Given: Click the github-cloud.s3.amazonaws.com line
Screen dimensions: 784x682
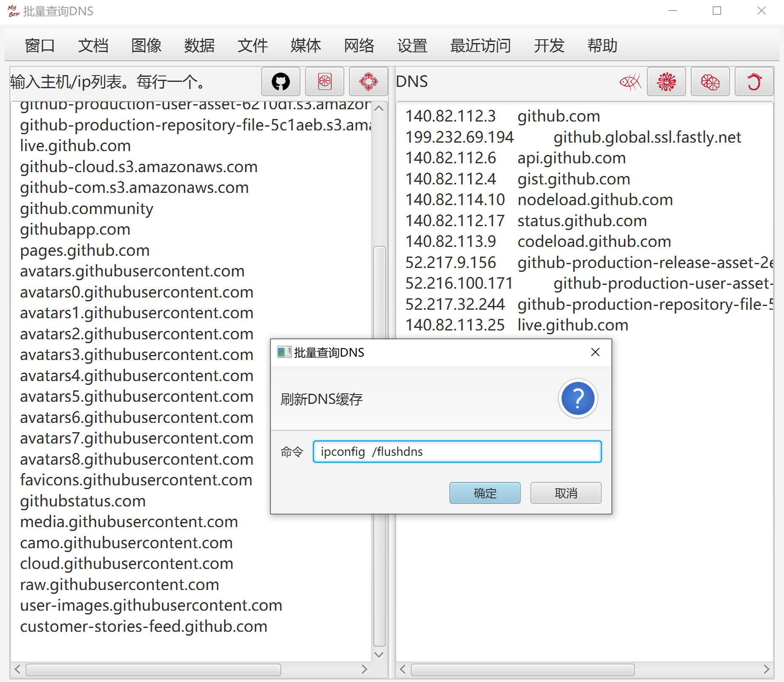Looking at the screenshot, I should point(139,167).
